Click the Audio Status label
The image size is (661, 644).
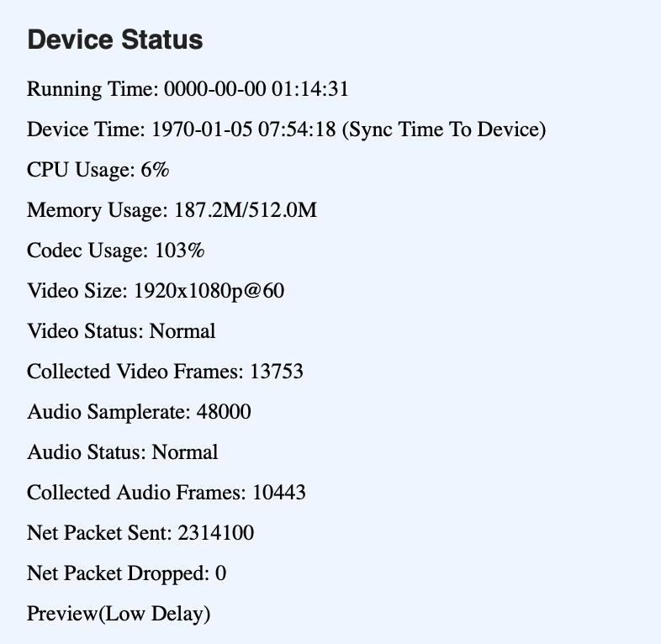click(x=87, y=452)
